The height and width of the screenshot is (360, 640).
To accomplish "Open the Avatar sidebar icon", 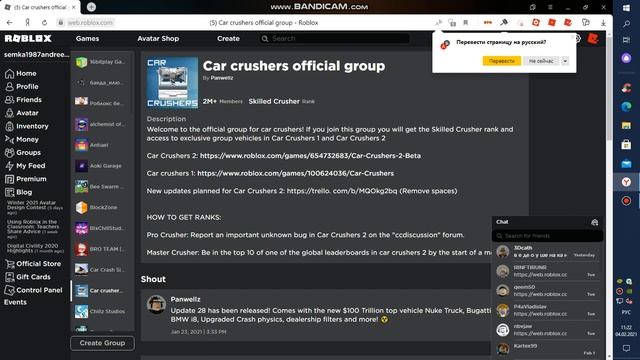I will pyautogui.click(x=9, y=113).
